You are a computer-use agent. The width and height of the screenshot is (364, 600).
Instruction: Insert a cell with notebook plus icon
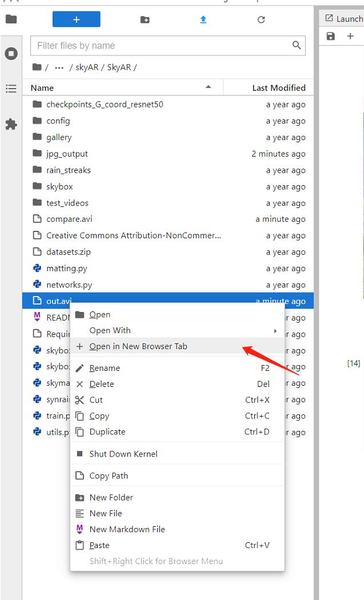click(350, 36)
